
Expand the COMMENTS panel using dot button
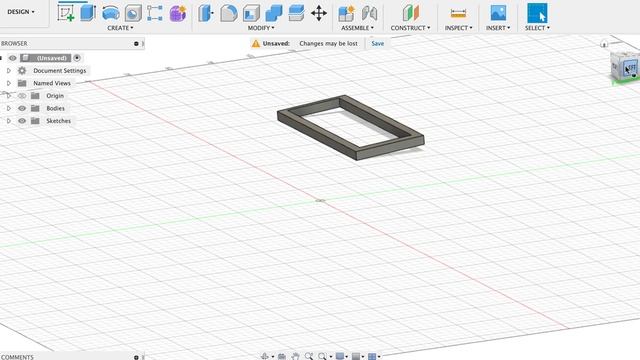(136, 358)
